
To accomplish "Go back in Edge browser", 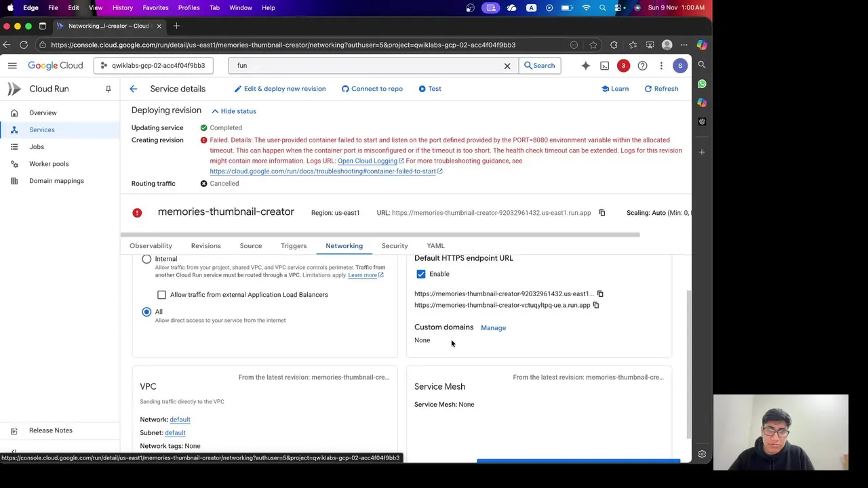I will 6,45.
